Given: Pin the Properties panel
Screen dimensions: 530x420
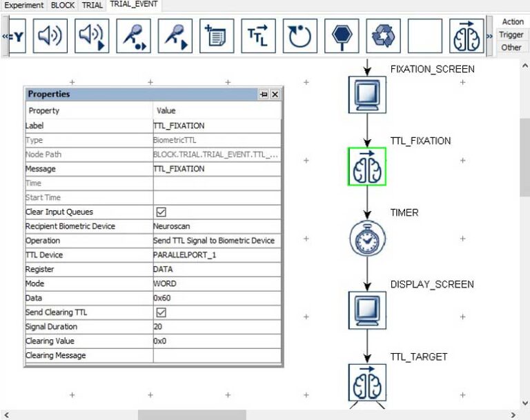Looking at the screenshot, I should pos(264,94).
